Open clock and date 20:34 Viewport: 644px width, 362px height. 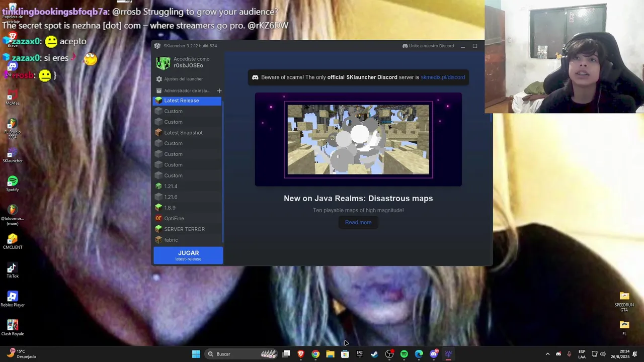click(620, 354)
